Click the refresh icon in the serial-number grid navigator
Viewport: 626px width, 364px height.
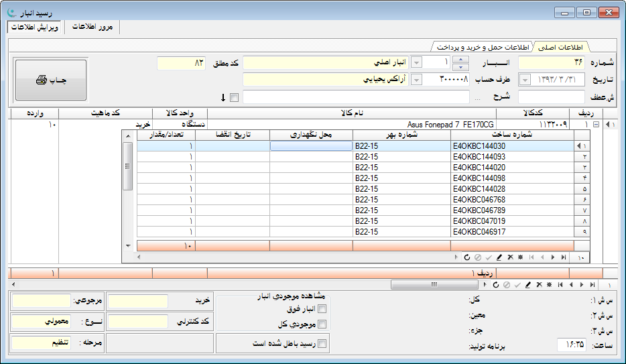[466, 257]
